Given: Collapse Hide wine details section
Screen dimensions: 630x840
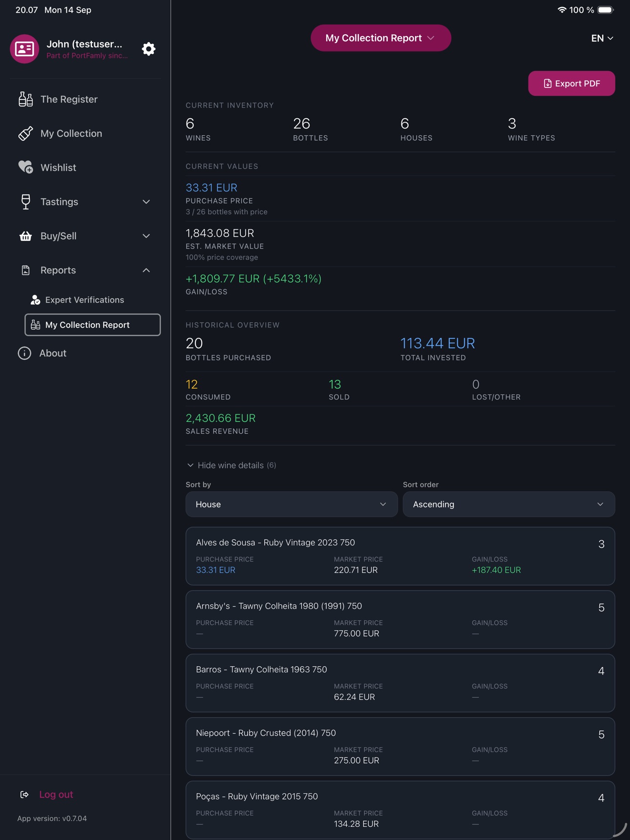Looking at the screenshot, I should tap(231, 465).
